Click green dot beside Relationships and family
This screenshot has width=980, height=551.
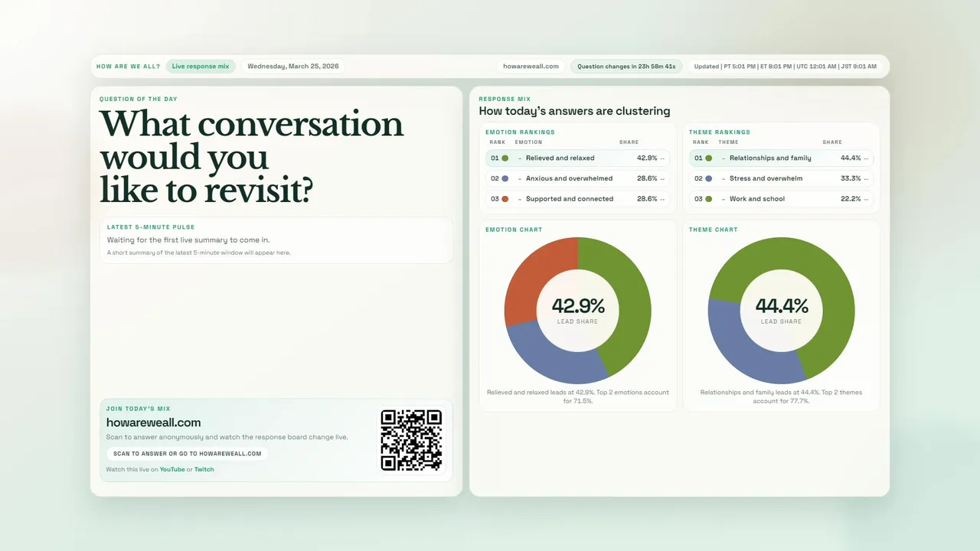709,158
